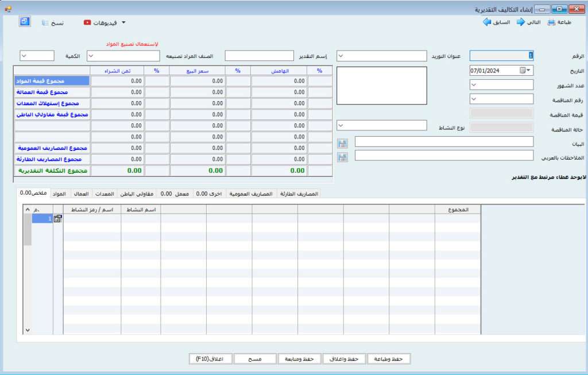The image size is (588, 375).
Task: Expand the رقم المناقصة dropdown
Action: [x=474, y=99]
